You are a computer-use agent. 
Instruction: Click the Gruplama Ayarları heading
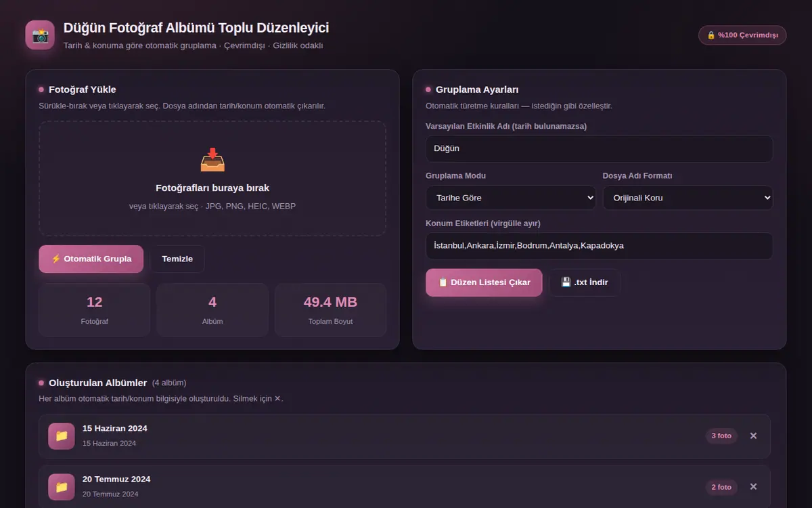point(477,89)
